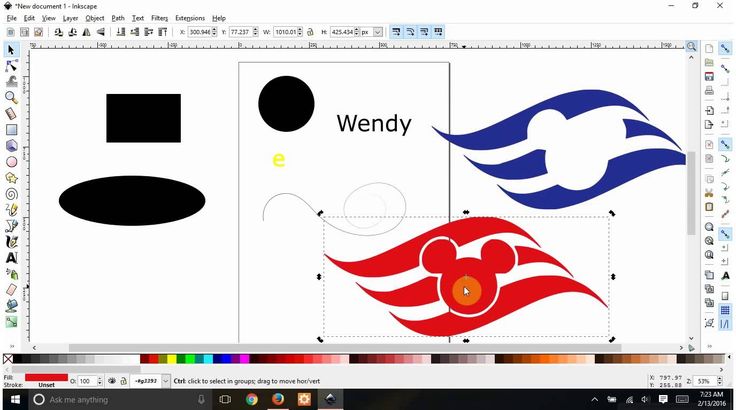
Task: Step the Y coordinate spinner
Action: pos(255,32)
